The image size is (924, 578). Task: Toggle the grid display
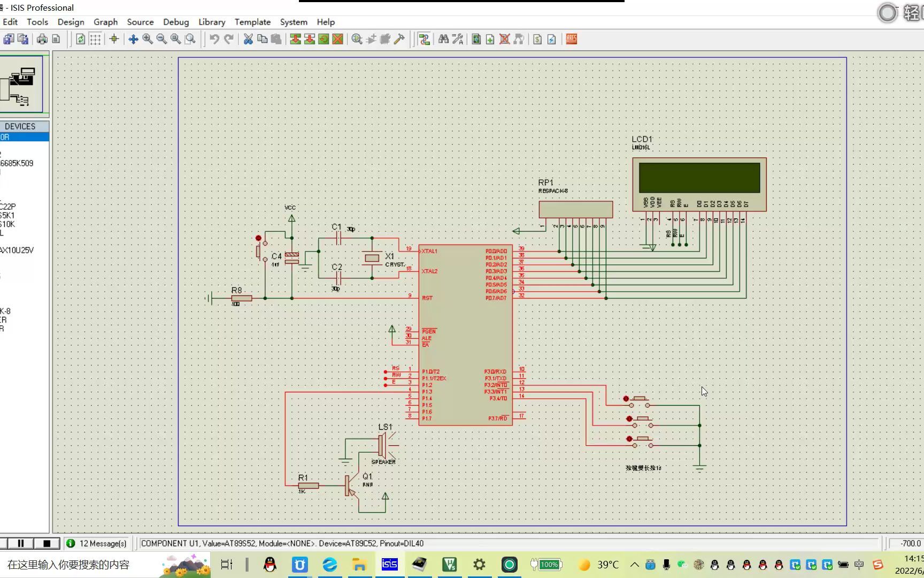(x=95, y=39)
